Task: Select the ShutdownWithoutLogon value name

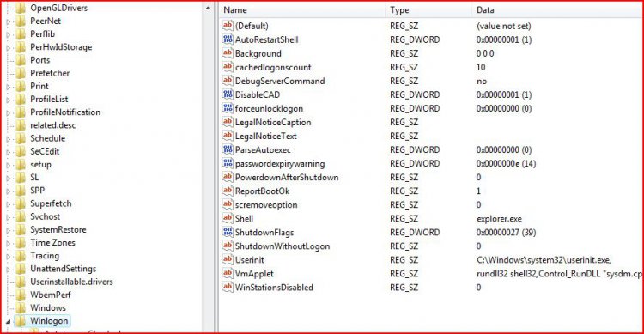Action: (283, 246)
